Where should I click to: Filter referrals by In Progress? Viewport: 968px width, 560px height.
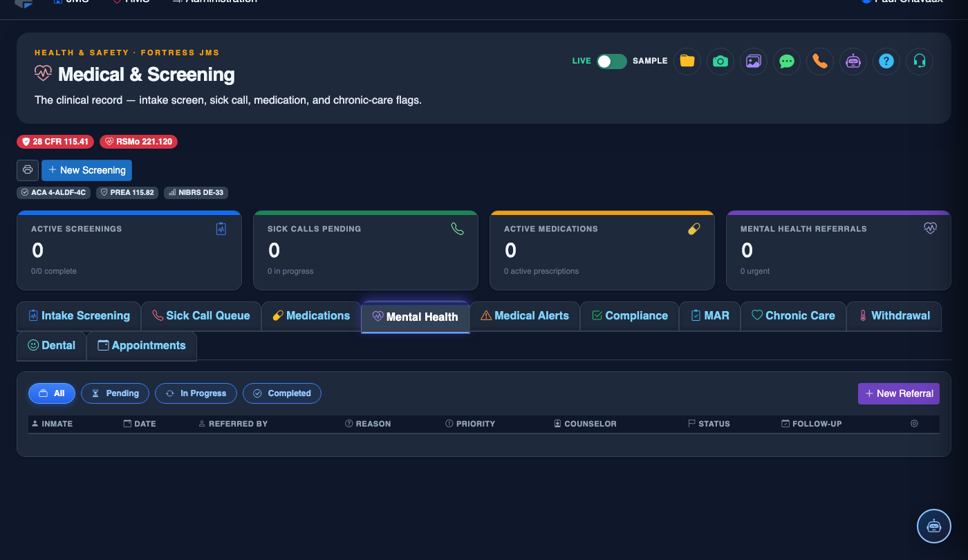point(196,393)
